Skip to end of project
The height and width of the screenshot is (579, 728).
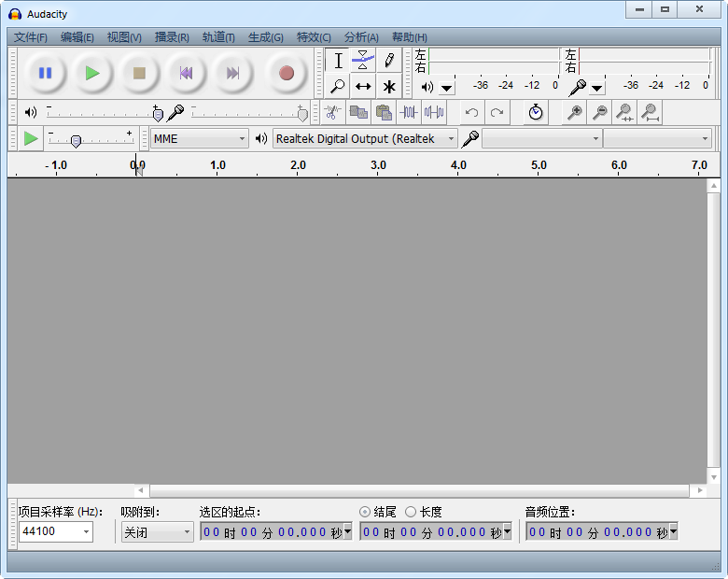232,73
